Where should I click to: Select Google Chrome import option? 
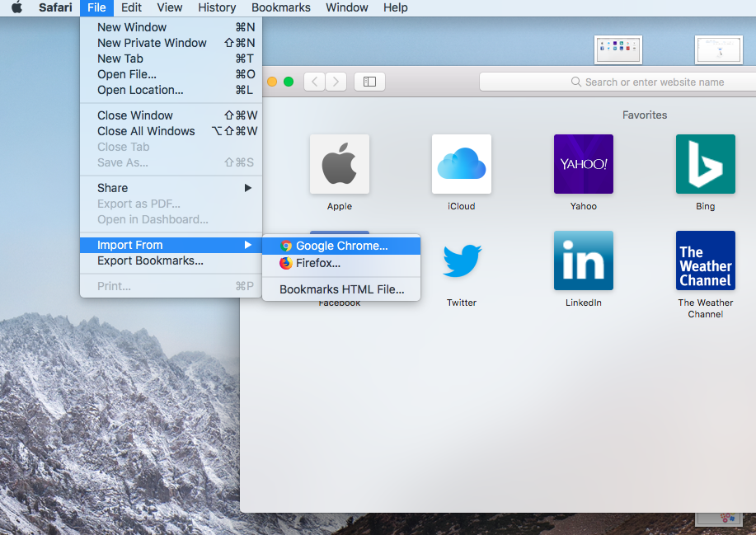coord(341,246)
